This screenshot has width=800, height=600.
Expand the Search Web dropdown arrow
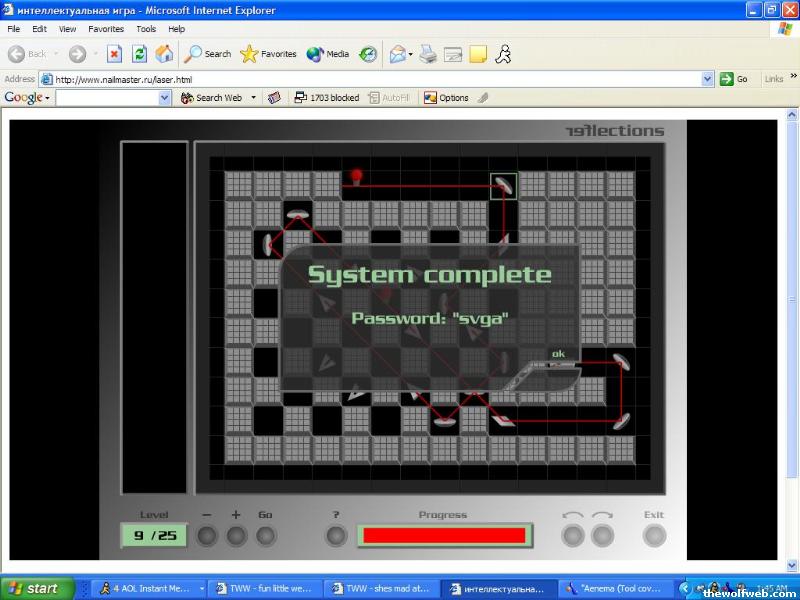tap(253, 98)
